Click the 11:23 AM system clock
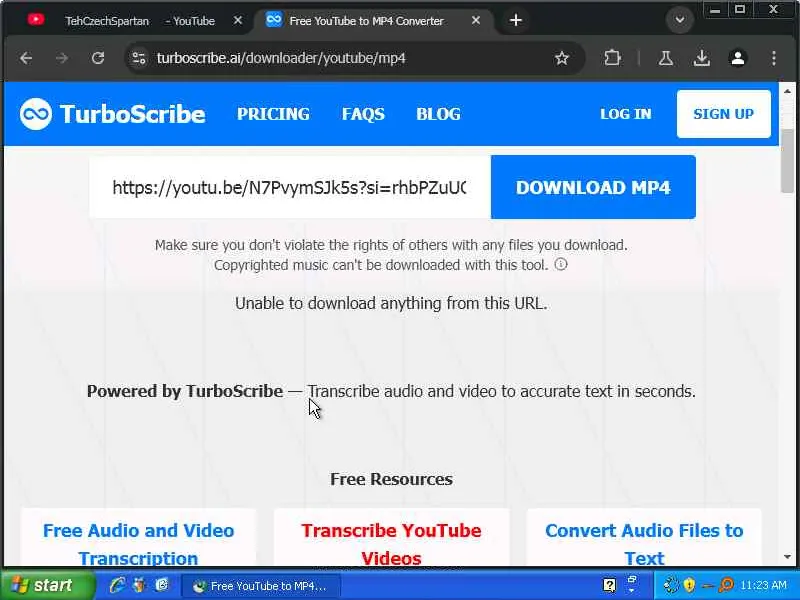Image resolution: width=800 pixels, height=600 pixels. (763, 585)
